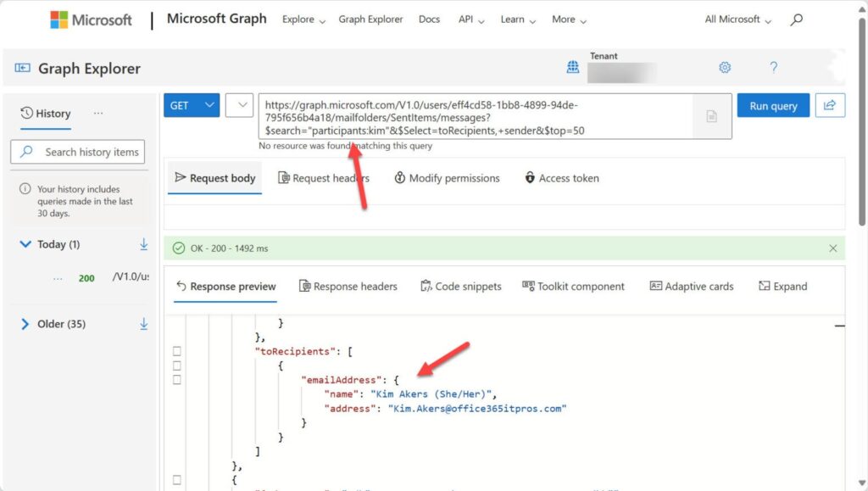Expand the More menu
The width and height of the screenshot is (868, 491).
(569, 20)
